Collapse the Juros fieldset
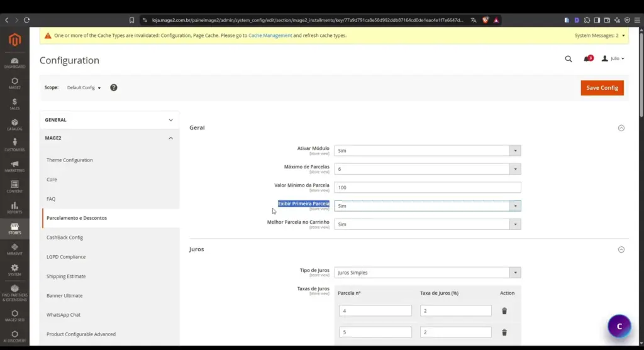 621,249
